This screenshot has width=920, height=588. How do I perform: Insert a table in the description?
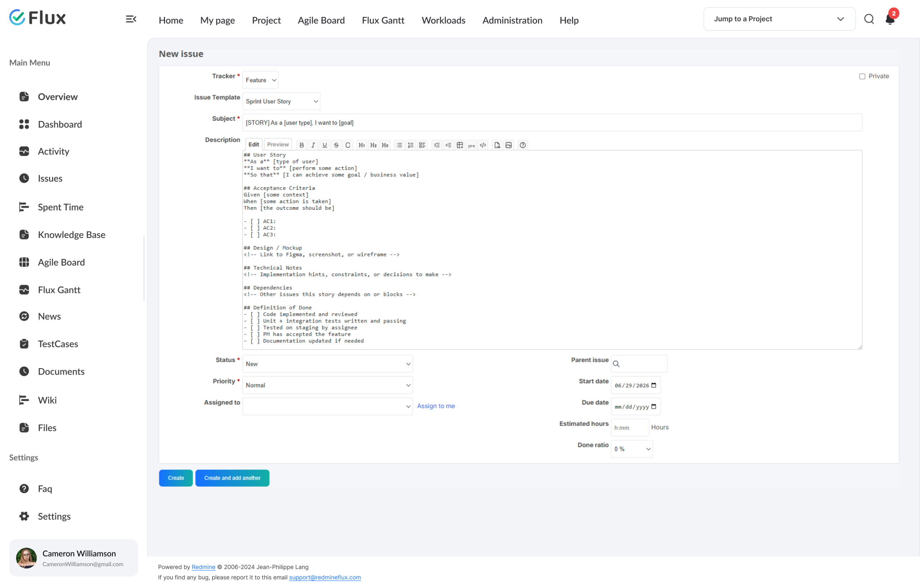click(x=460, y=145)
